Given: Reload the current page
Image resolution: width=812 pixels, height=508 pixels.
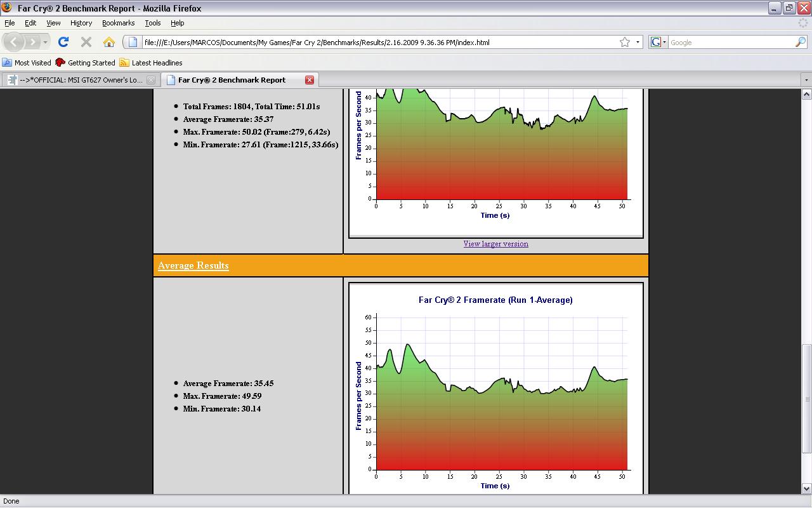Looking at the screenshot, I should (63, 42).
